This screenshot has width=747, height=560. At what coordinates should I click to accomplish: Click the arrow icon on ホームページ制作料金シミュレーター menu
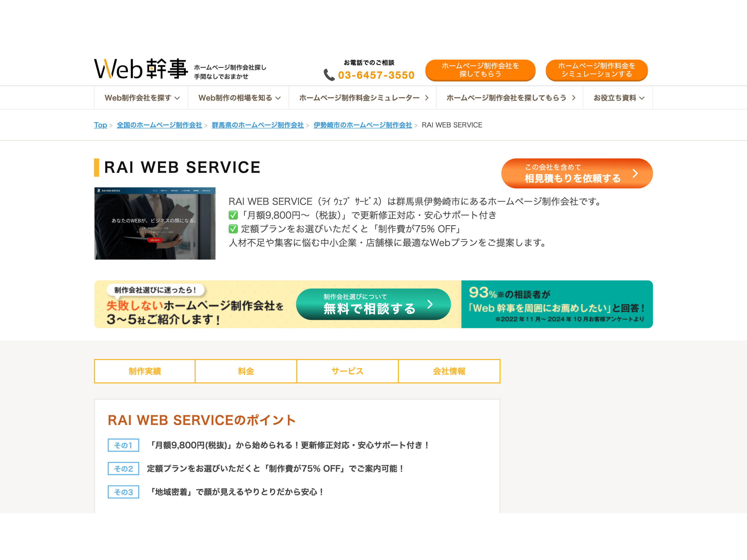click(426, 98)
